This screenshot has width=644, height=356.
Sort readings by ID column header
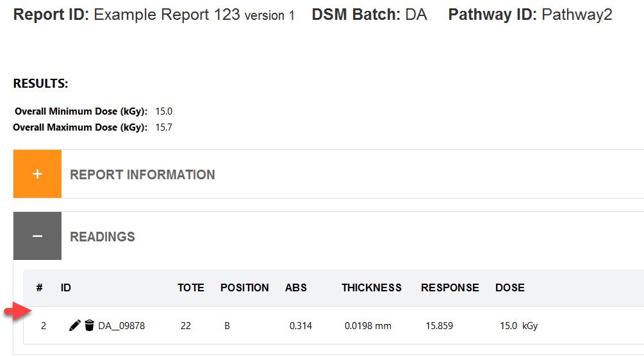pos(66,288)
